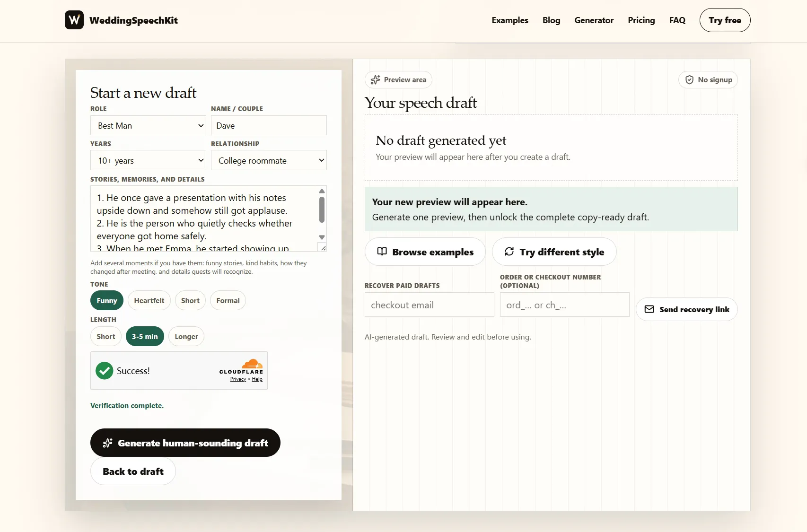This screenshot has height=532, width=807.
Task: Click the sparkle icon in Preview area badge
Action: 375,80
